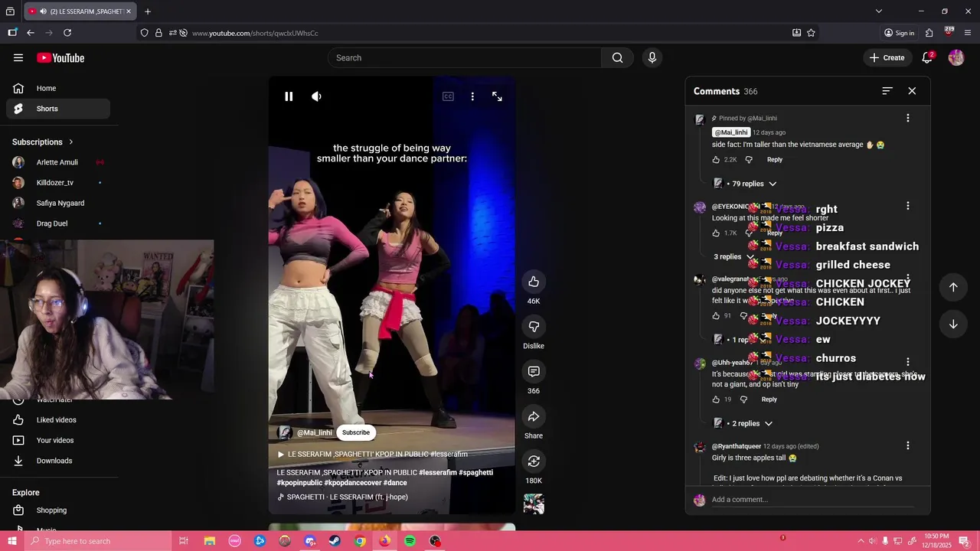Mute the Shorts video volume
Viewport: 980px width, 551px height.
click(x=316, y=96)
